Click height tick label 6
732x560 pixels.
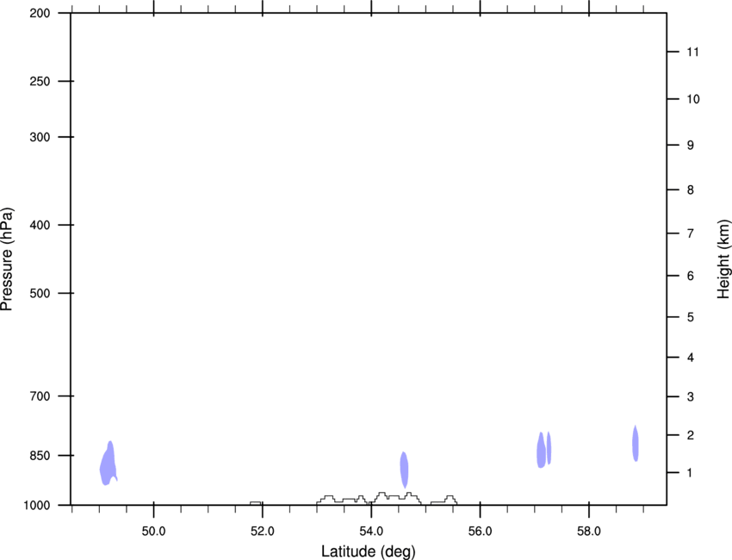[690, 276]
